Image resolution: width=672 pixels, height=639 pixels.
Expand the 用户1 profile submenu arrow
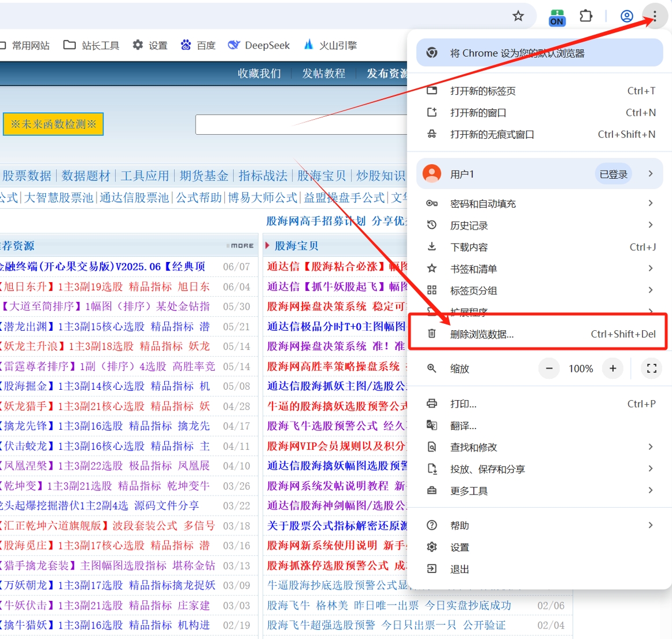(651, 173)
